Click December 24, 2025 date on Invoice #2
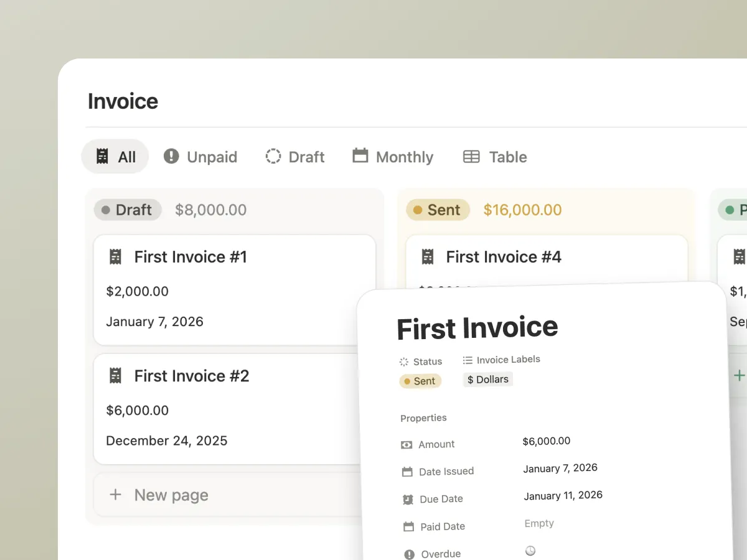 point(167,441)
